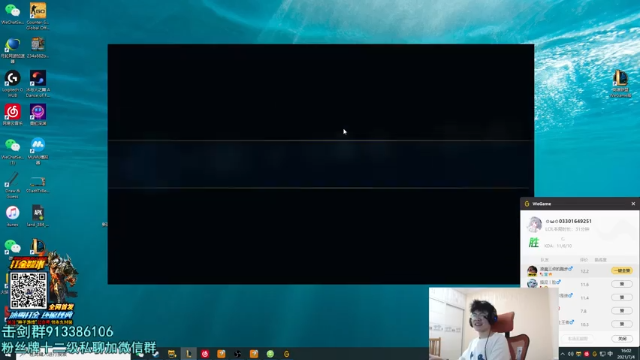Viewport: 640px width, 360px height.
Task: Click the black League client loading window
Action: [x=321, y=164]
